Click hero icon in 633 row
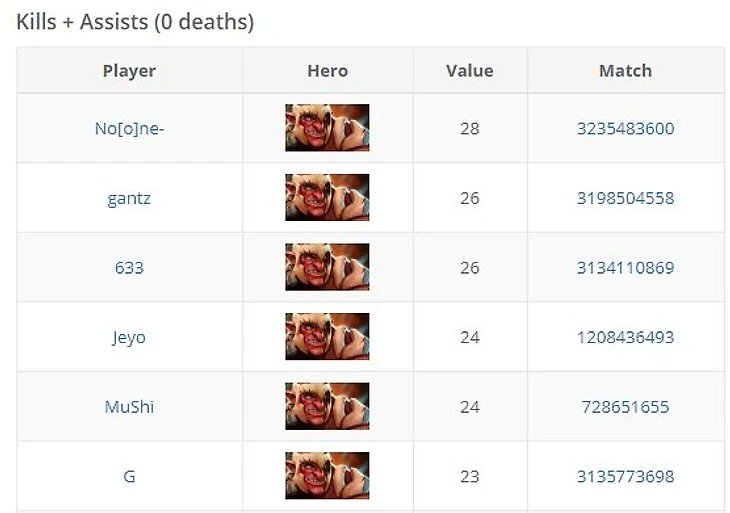This screenshot has width=730, height=513. (327, 267)
